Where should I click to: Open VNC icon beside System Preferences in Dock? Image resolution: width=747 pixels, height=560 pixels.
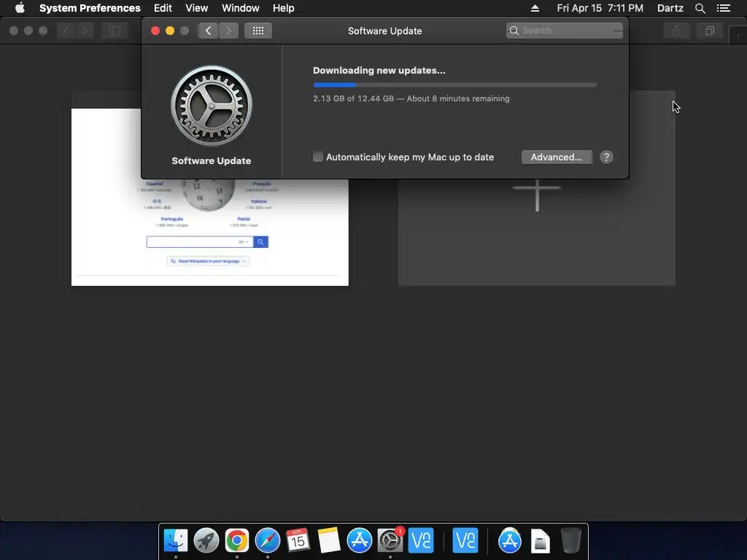tap(421, 540)
